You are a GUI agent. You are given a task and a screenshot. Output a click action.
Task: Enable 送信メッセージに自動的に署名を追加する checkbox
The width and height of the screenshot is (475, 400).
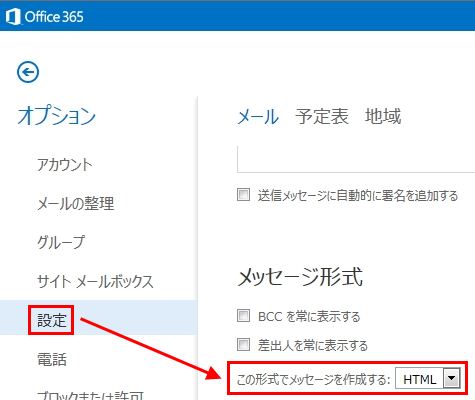(x=243, y=194)
